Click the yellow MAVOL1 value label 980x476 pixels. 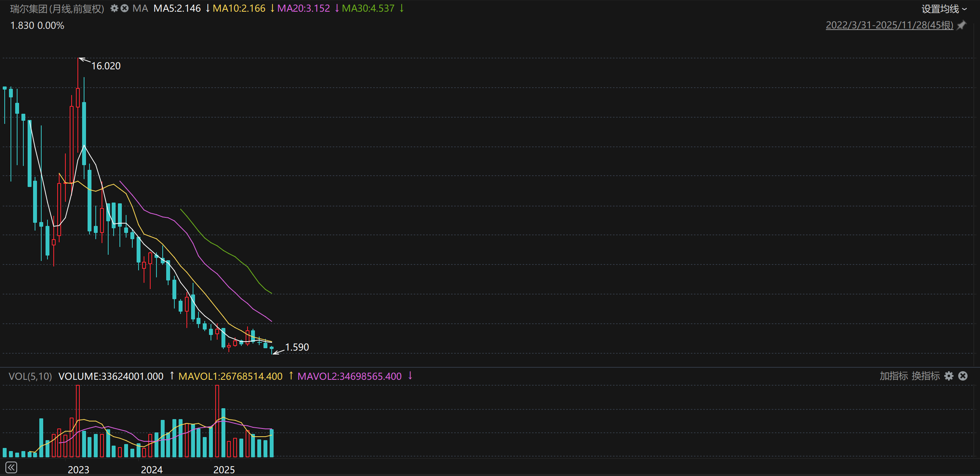click(x=230, y=376)
